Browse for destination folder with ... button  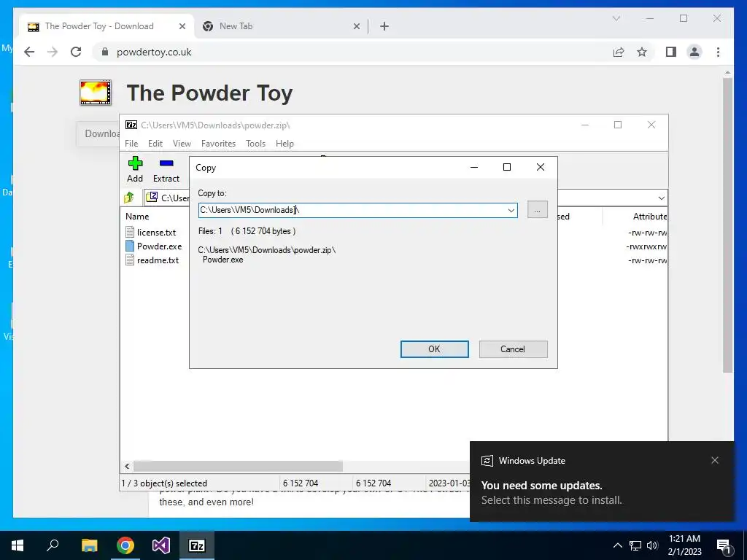(x=538, y=209)
